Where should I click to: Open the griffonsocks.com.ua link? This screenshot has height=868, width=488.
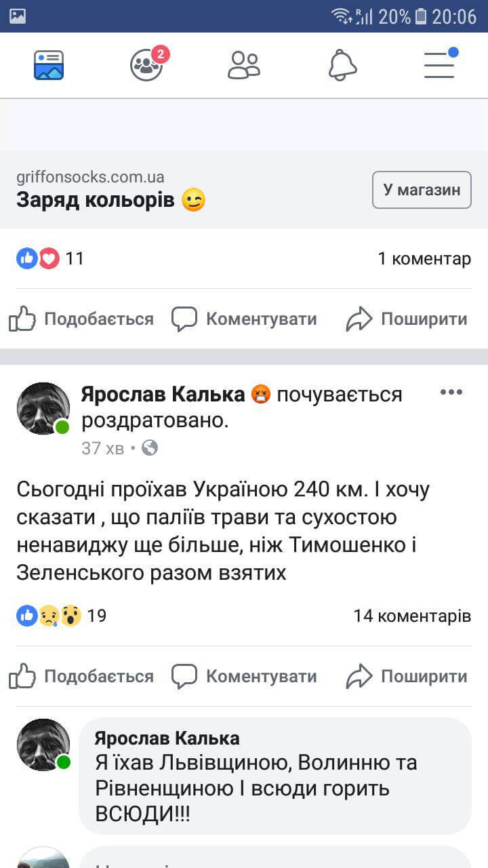point(90,178)
